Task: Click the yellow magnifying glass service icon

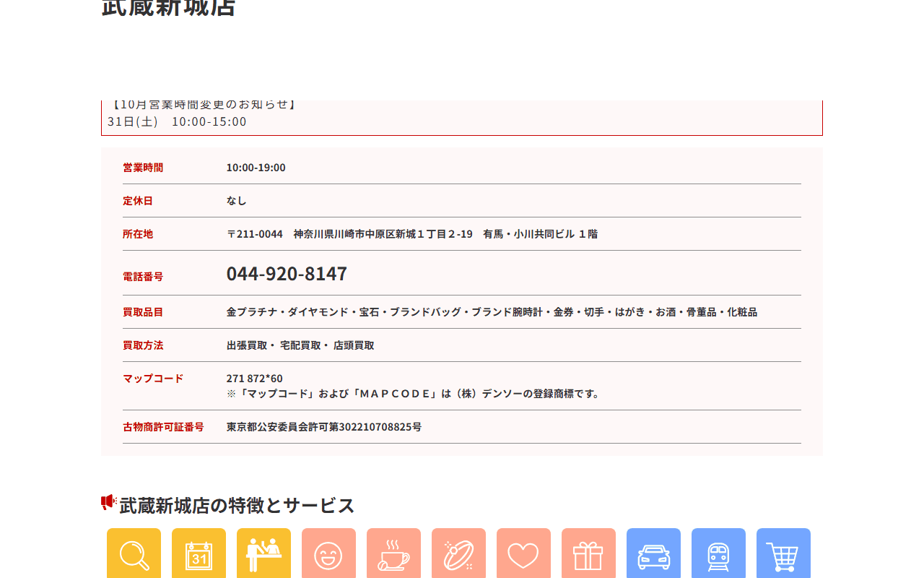Action: click(x=134, y=553)
